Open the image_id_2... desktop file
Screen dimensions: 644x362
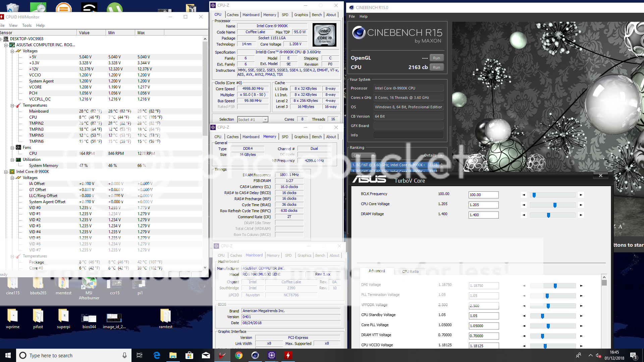coord(114,320)
